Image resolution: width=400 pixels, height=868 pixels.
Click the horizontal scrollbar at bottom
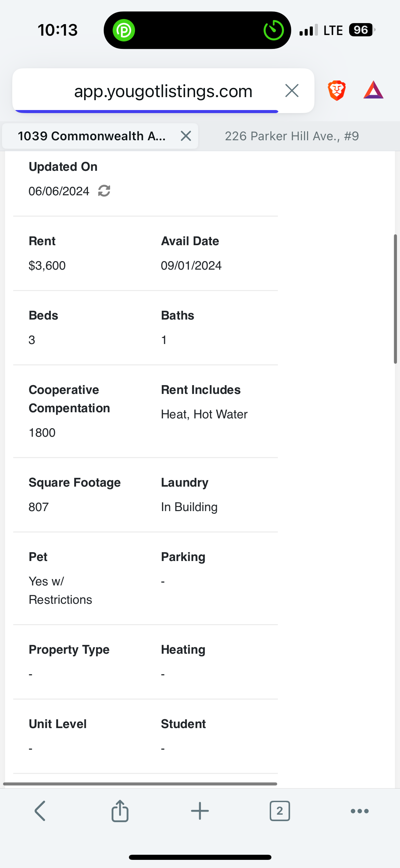pos(140,784)
